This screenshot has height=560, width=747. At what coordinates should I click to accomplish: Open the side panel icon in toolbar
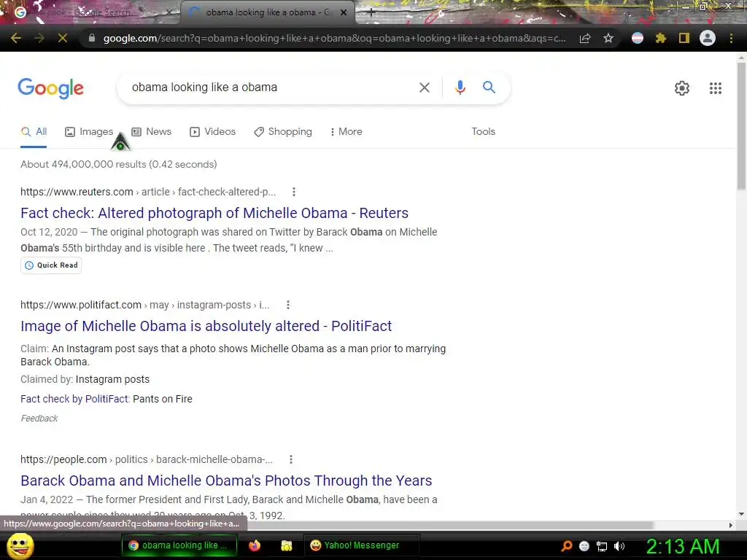684,38
